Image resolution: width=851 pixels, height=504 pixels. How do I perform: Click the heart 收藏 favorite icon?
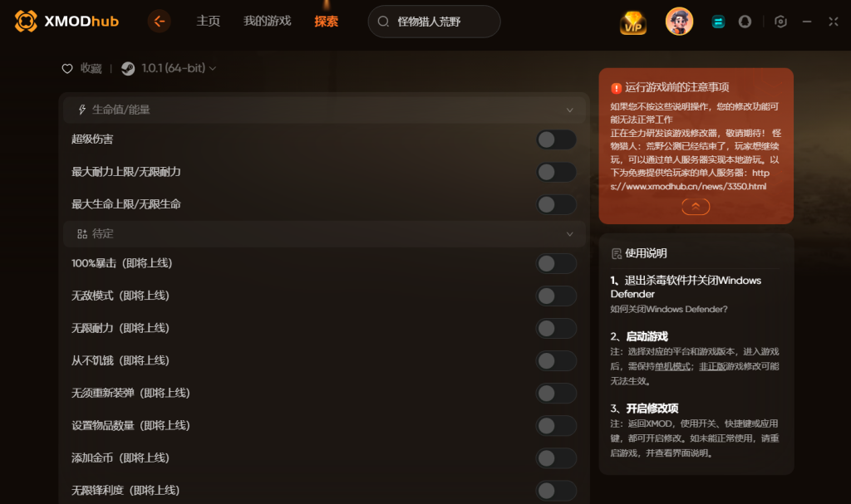pyautogui.click(x=67, y=68)
